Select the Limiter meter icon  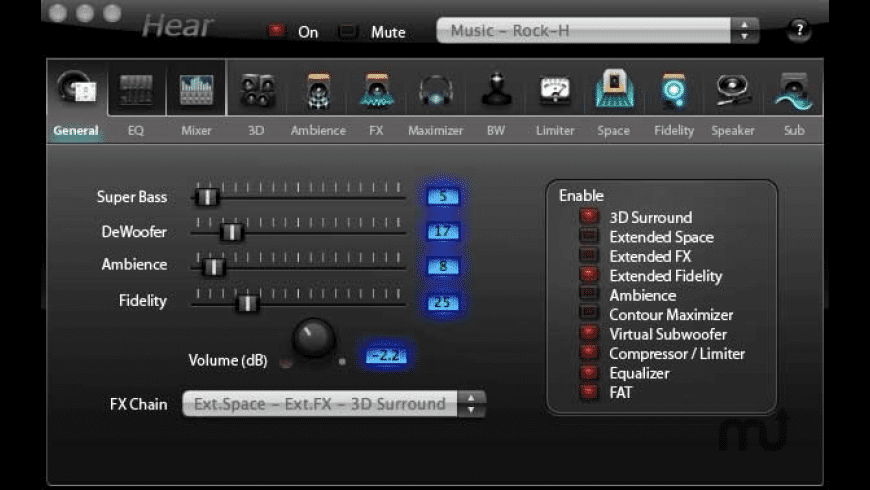(555, 90)
